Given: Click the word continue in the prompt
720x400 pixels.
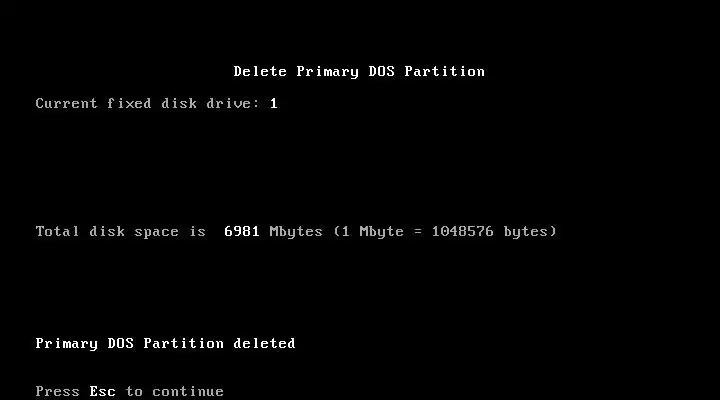Looking at the screenshot, I should (188, 391).
